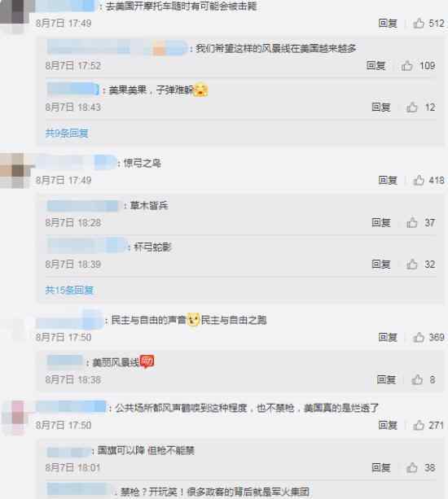Open avatar of 惊弓之鸟 commenter
This screenshot has height=499, width=448.
(15, 171)
